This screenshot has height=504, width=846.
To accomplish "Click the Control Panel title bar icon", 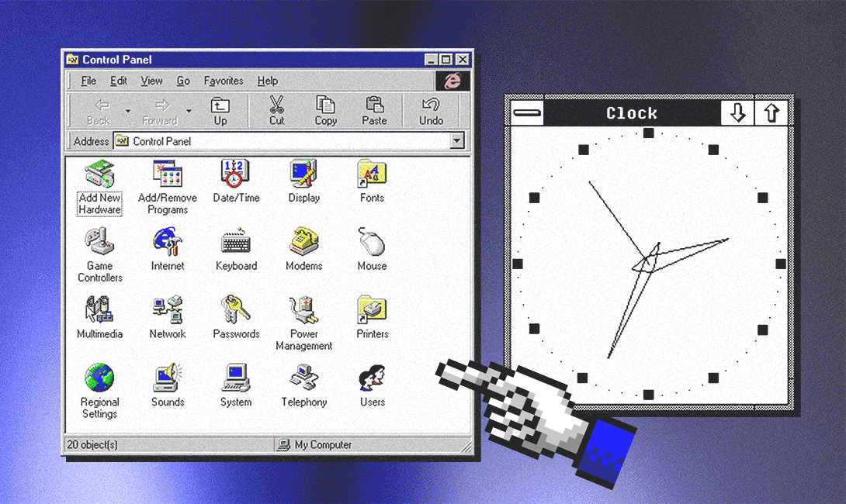I will tap(72, 59).
